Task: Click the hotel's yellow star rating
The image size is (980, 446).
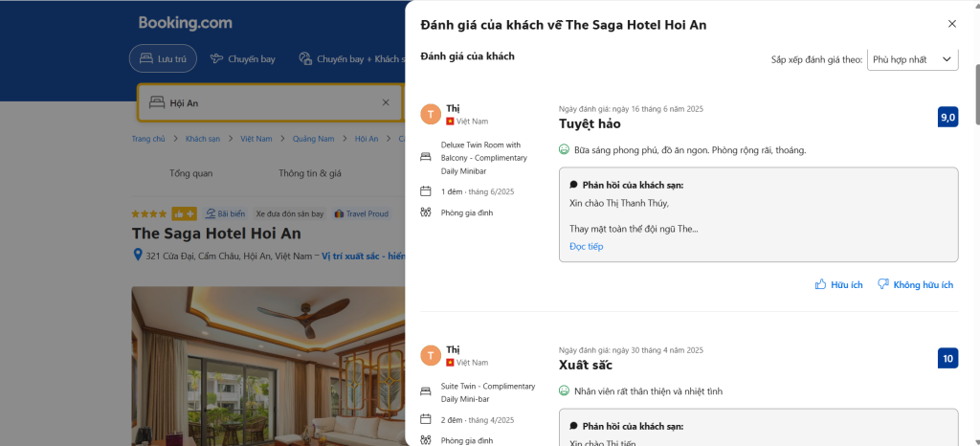Action: tap(148, 213)
